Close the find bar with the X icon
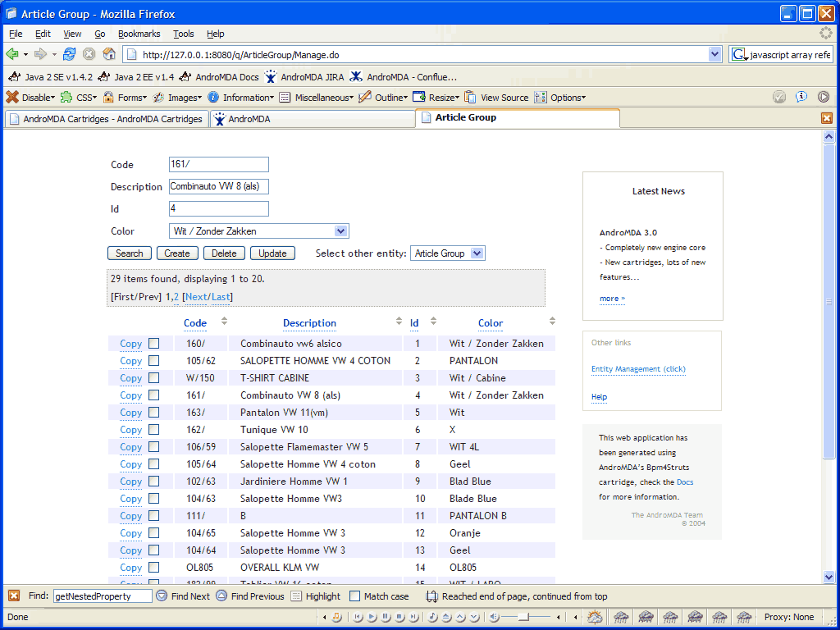Viewport: 840px width, 630px height. pyautogui.click(x=14, y=596)
